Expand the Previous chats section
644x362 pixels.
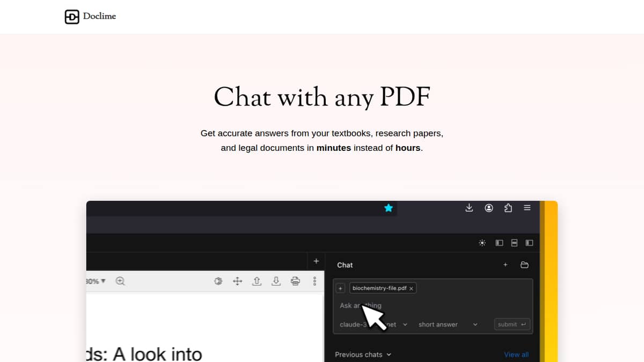pyautogui.click(x=363, y=354)
